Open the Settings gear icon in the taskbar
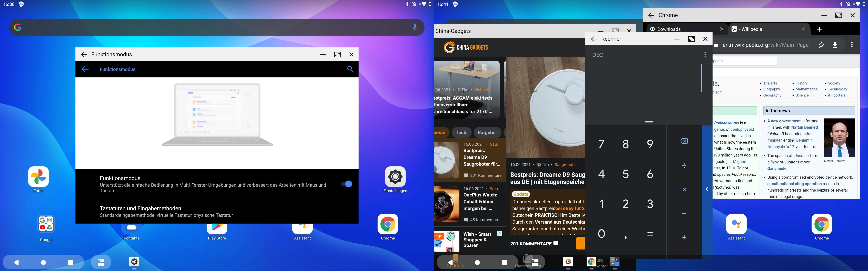Image resolution: width=868 pixels, height=271 pixels. click(134, 262)
